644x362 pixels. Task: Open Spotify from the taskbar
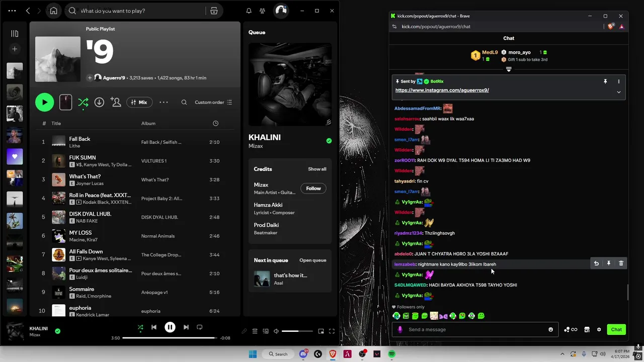click(392, 354)
